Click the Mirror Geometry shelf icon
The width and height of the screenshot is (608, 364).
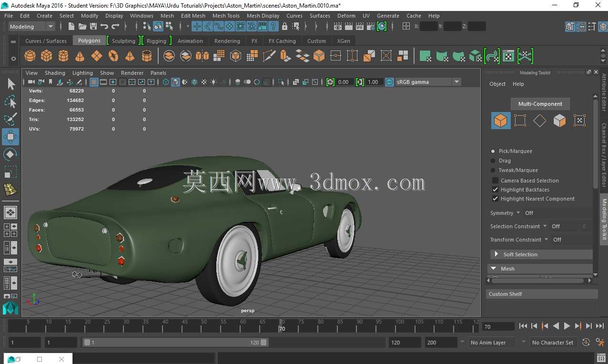pos(202,56)
